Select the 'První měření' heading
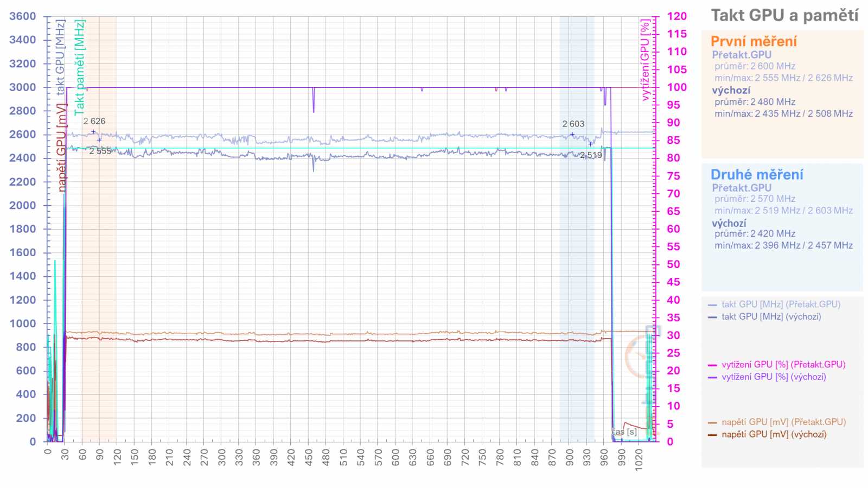 click(x=754, y=41)
